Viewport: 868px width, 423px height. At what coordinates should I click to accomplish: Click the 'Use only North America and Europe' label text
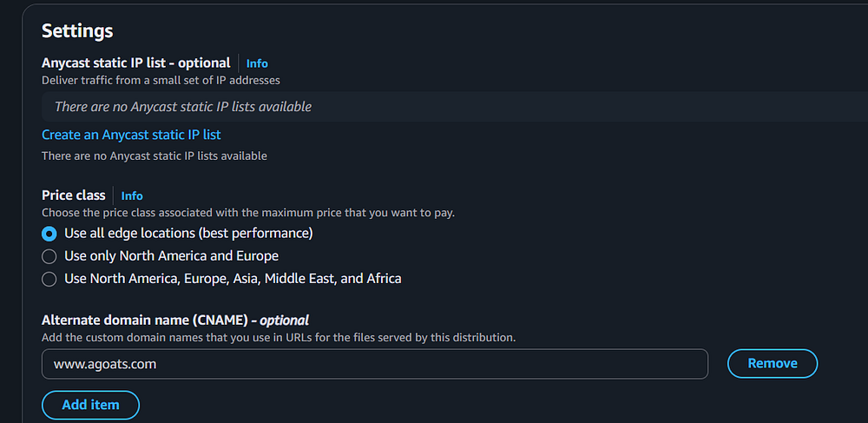[171, 256]
